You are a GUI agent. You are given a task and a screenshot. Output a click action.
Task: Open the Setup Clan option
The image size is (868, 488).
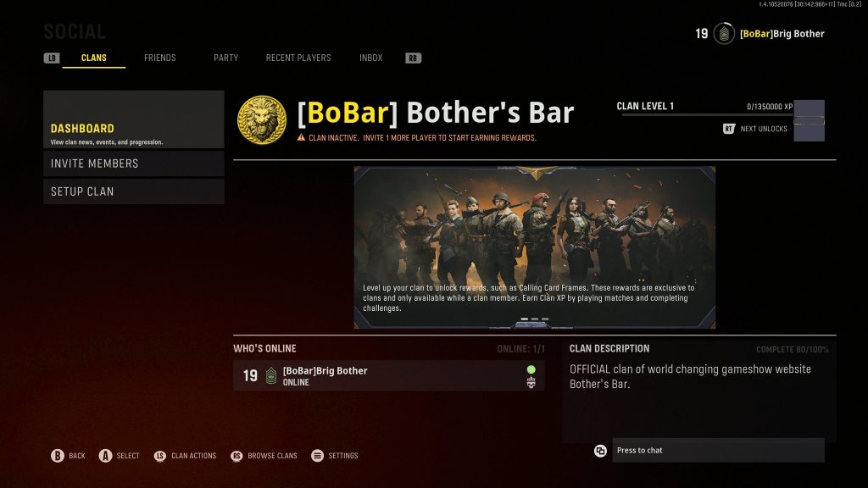(134, 191)
